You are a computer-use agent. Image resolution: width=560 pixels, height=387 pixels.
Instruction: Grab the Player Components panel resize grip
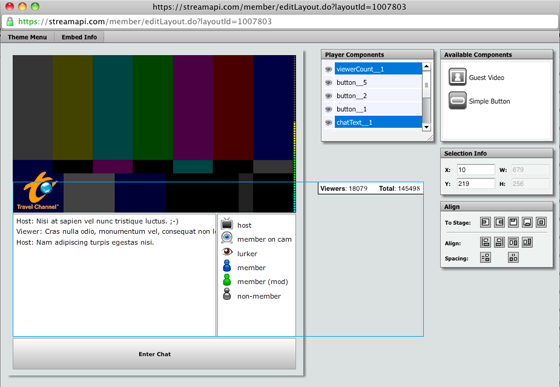430,138
